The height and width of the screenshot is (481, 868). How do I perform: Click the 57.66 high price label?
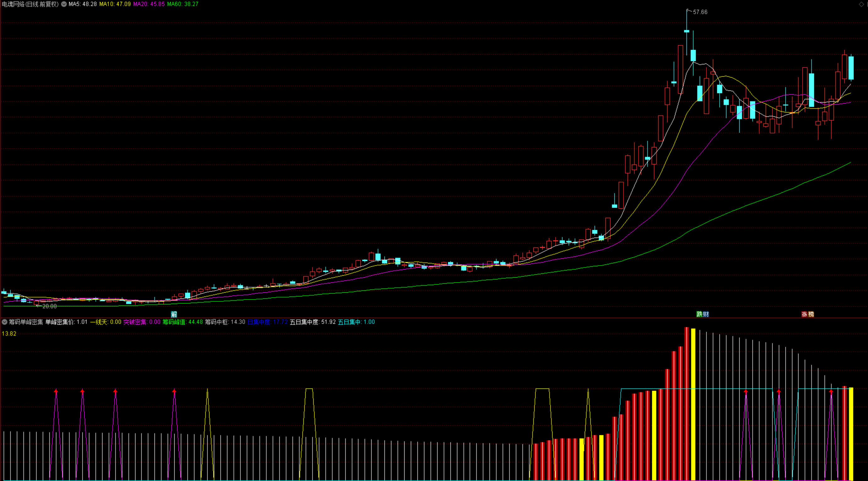click(x=700, y=12)
